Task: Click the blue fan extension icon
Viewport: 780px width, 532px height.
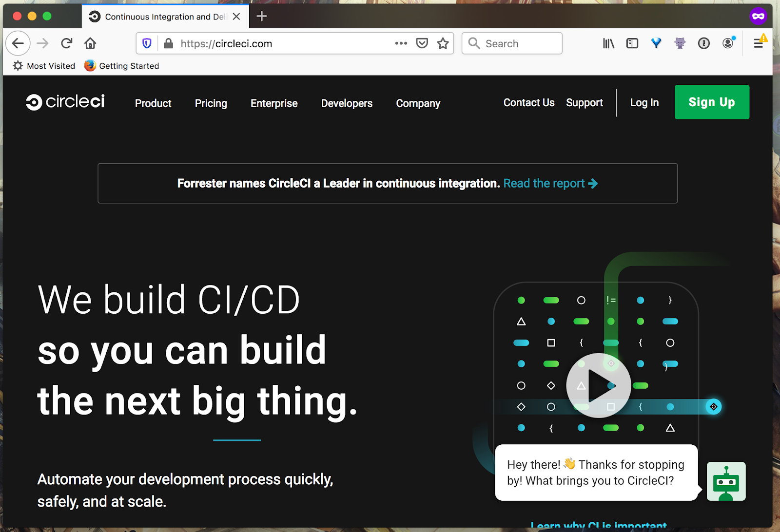Action: click(x=656, y=43)
